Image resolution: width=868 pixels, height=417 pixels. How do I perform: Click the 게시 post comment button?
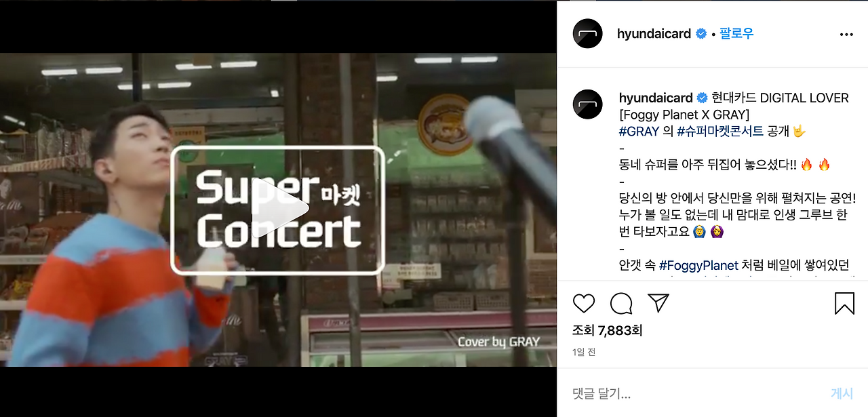pyautogui.click(x=842, y=393)
